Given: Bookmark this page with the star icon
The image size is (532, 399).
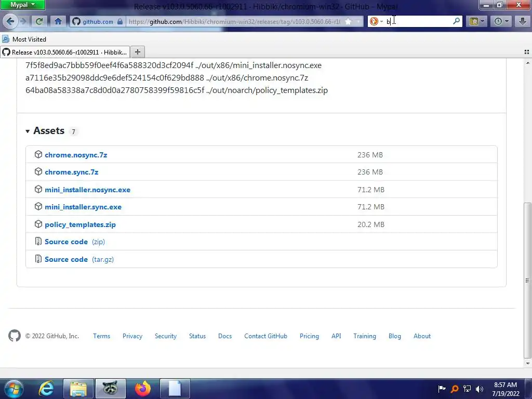Looking at the screenshot, I should [x=348, y=21].
